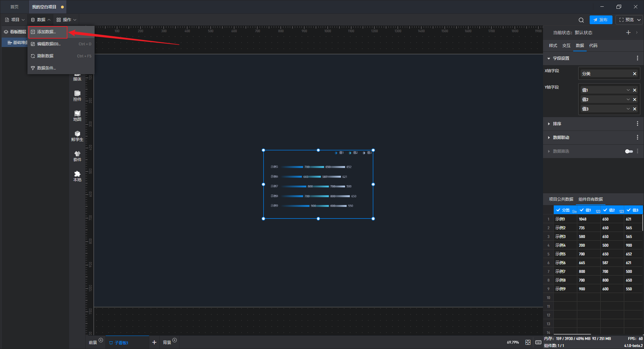Viewport: 644px width, 349px height.
Task: Open the 媒体 media component category
Action: (x=77, y=77)
